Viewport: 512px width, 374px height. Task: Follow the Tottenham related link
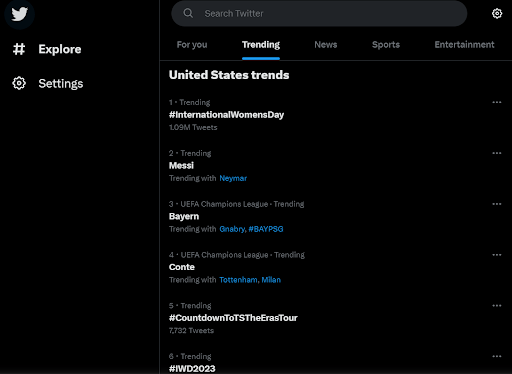(x=238, y=280)
